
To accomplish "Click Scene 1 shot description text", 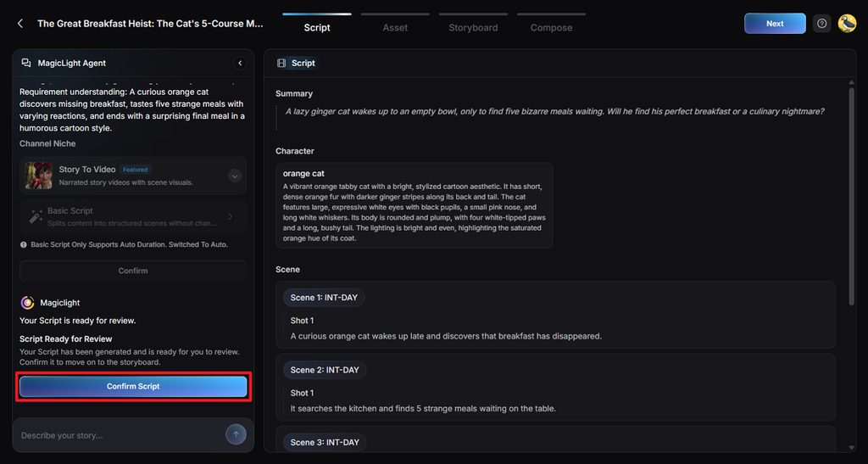I will 446,336.
